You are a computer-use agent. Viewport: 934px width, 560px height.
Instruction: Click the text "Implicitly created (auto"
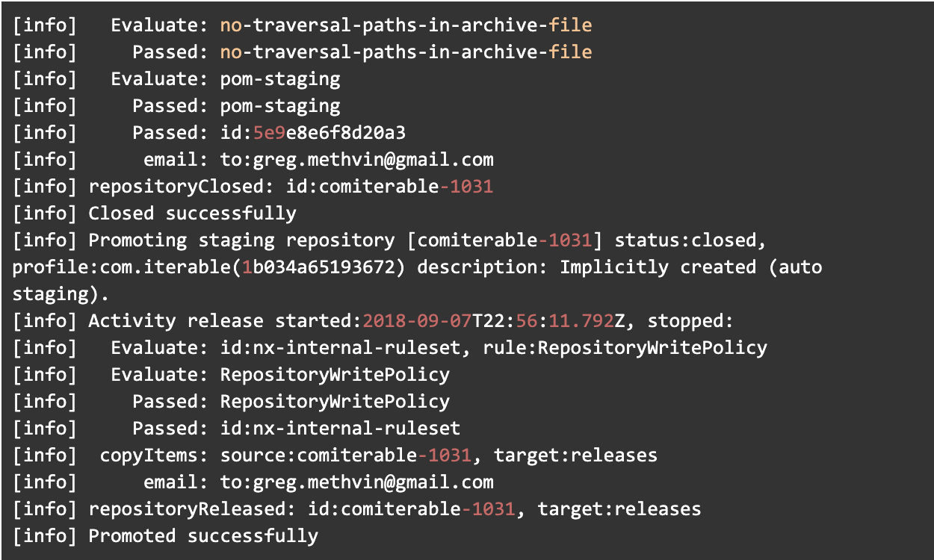[x=691, y=267]
